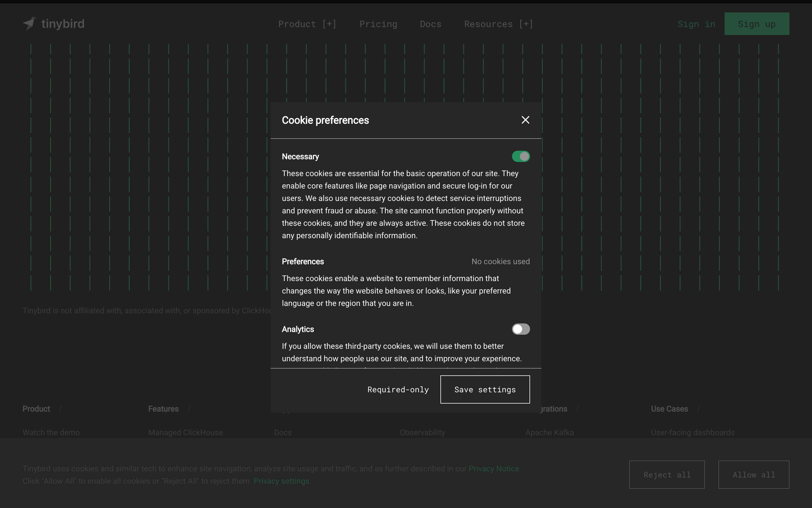Click Allow all in cookie banner

tap(754, 474)
